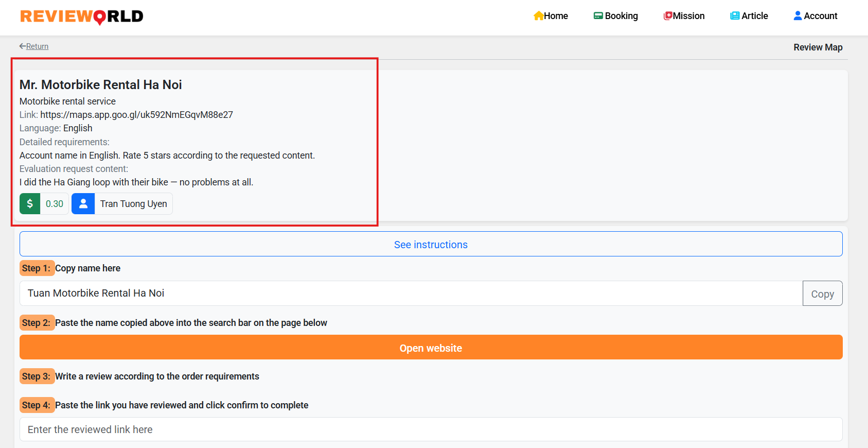Click the ReviewWorld logo

(x=82, y=16)
